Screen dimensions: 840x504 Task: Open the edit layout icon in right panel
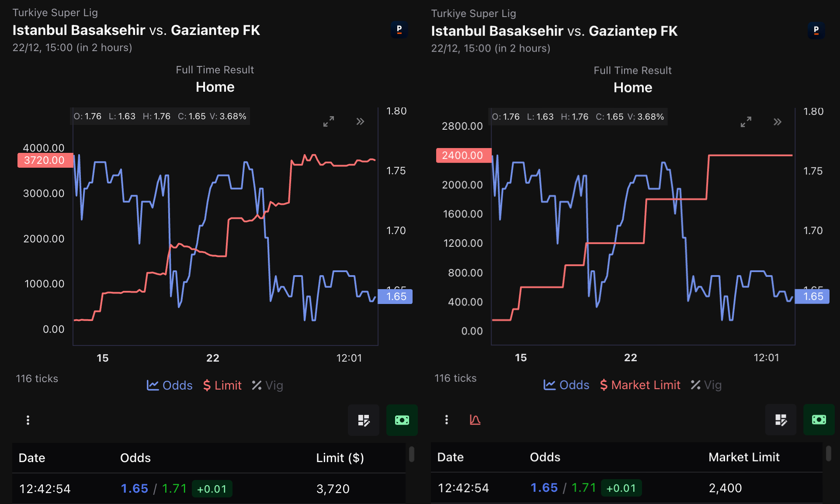tap(781, 420)
